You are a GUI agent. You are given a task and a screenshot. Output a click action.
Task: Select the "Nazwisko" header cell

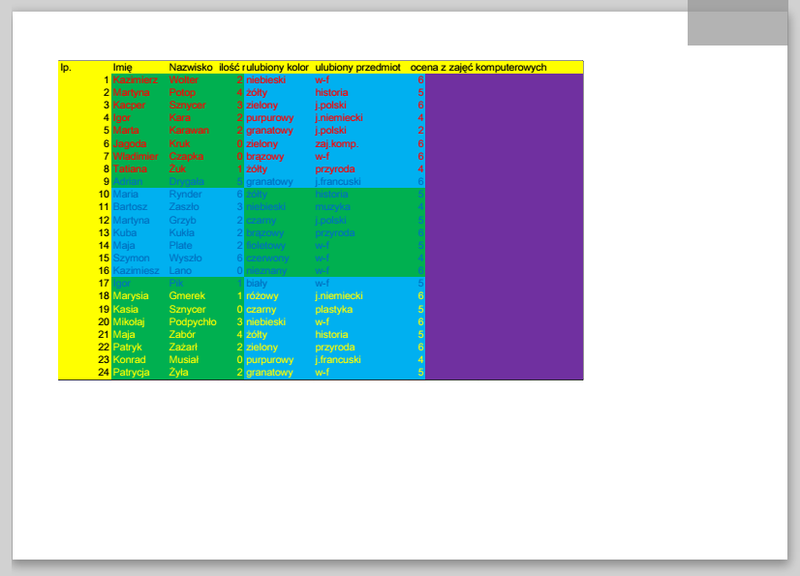tap(189, 67)
